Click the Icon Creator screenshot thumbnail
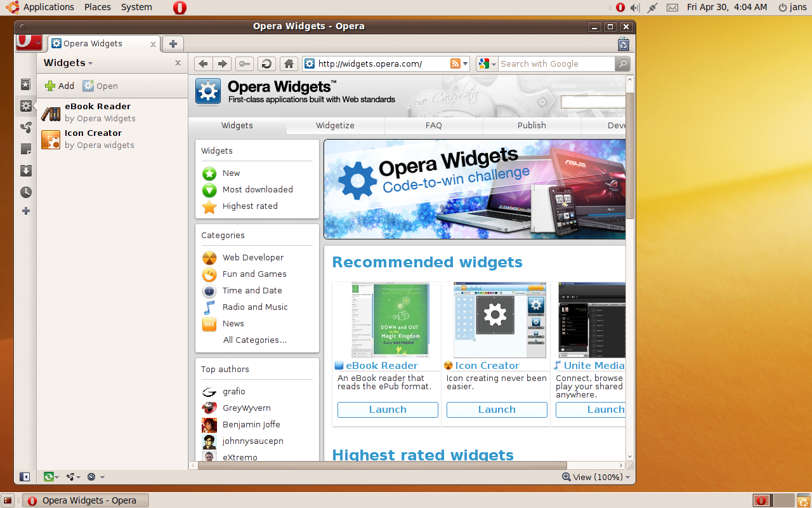The height and width of the screenshot is (508, 812). point(499,321)
